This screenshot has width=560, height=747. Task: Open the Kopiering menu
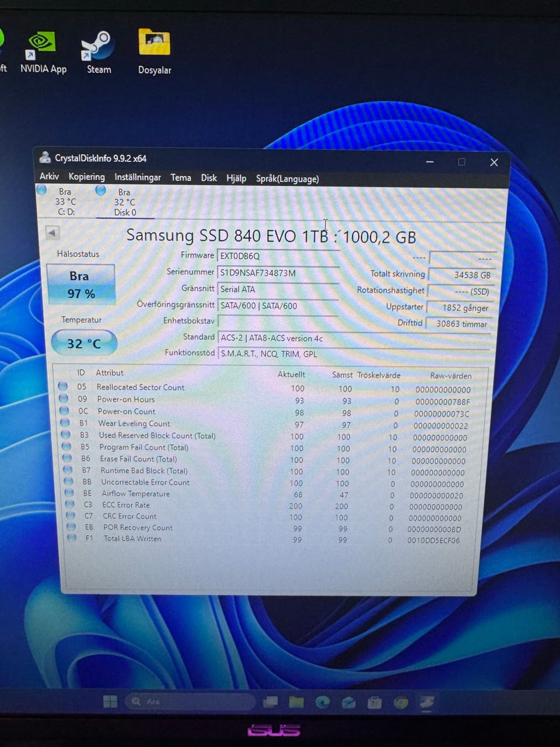point(86,177)
